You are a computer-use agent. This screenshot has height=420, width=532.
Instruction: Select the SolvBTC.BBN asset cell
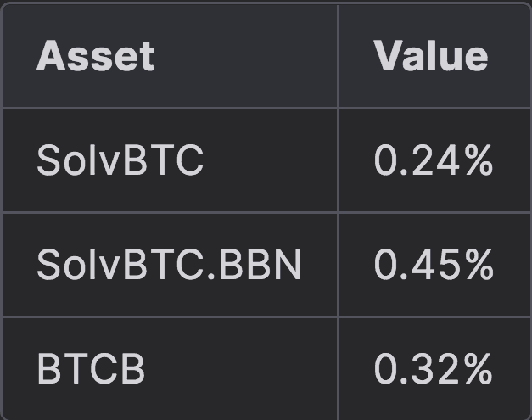pyautogui.click(x=169, y=266)
